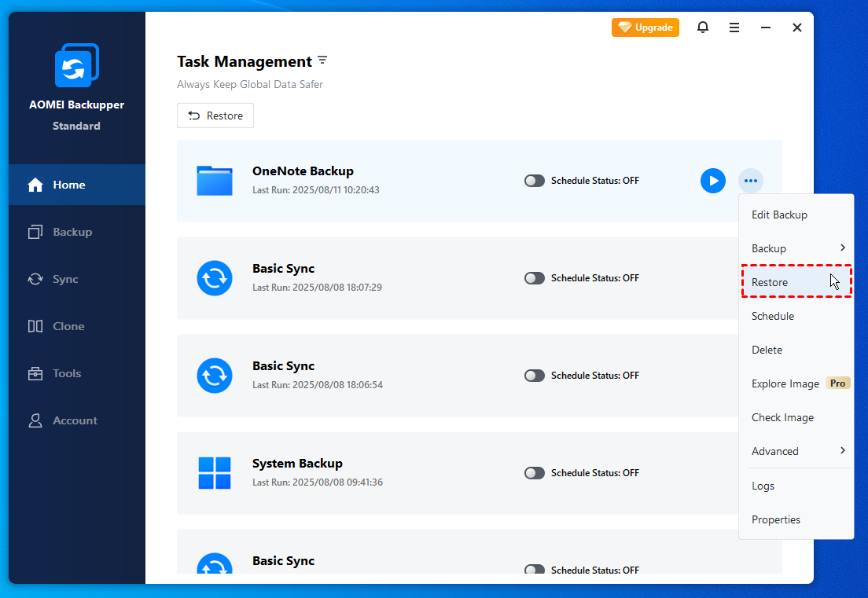868x598 pixels.
Task: Open the Clone section in sidebar
Action: tap(68, 326)
